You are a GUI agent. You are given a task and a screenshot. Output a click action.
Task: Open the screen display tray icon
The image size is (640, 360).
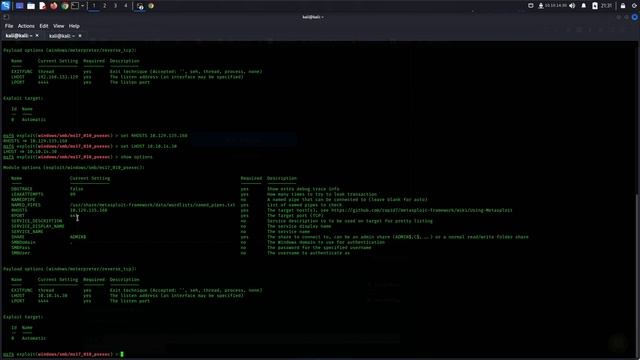pyautogui.click(x=531, y=6)
